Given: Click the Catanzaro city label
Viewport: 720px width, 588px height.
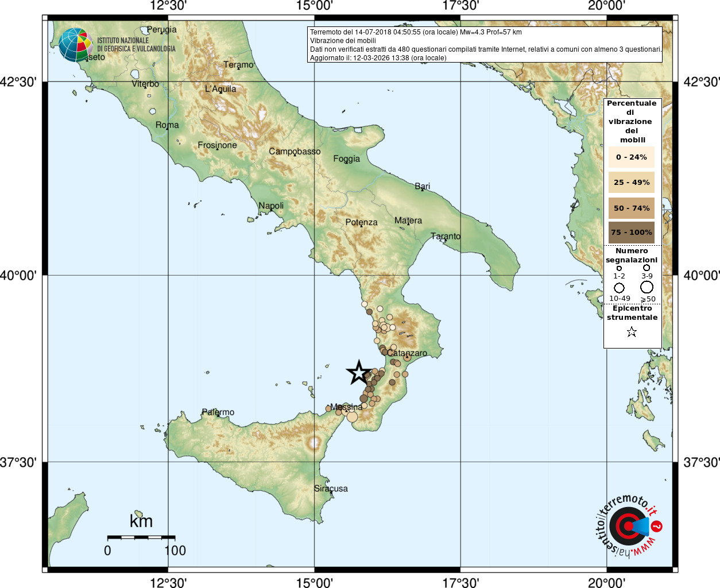Looking at the screenshot, I should click(407, 353).
